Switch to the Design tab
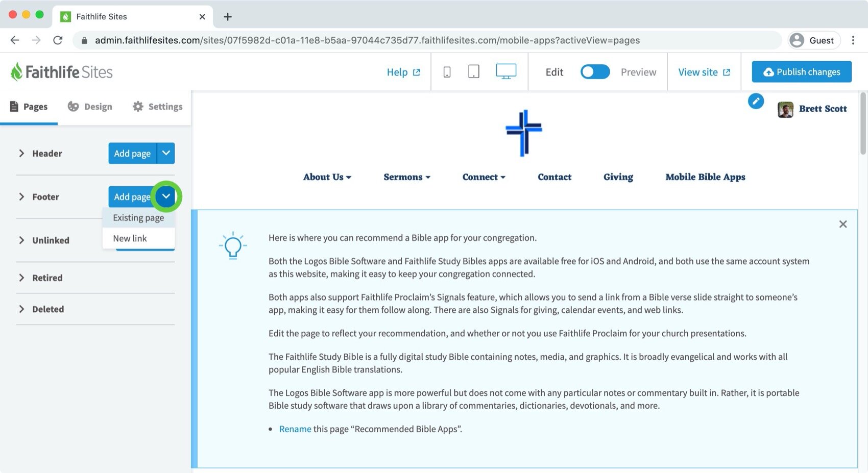The width and height of the screenshot is (868, 473). pyautogui.click(x=90, y=107)
